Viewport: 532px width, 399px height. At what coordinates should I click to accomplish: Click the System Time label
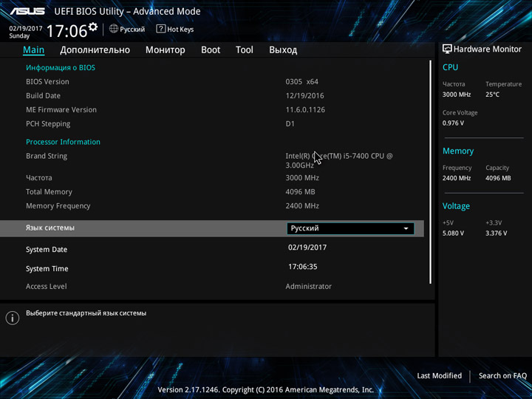point(47,269)
